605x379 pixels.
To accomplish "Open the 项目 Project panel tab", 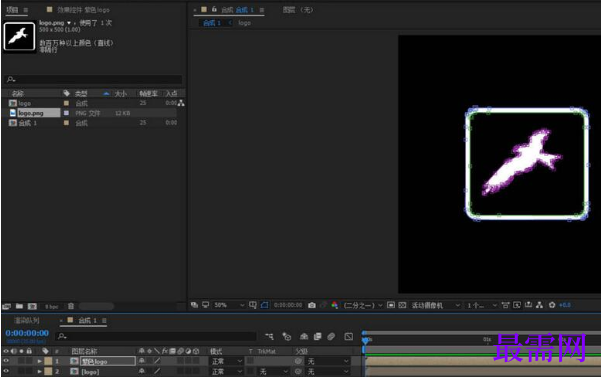I will pyautogui.click(x=12, y=10).
